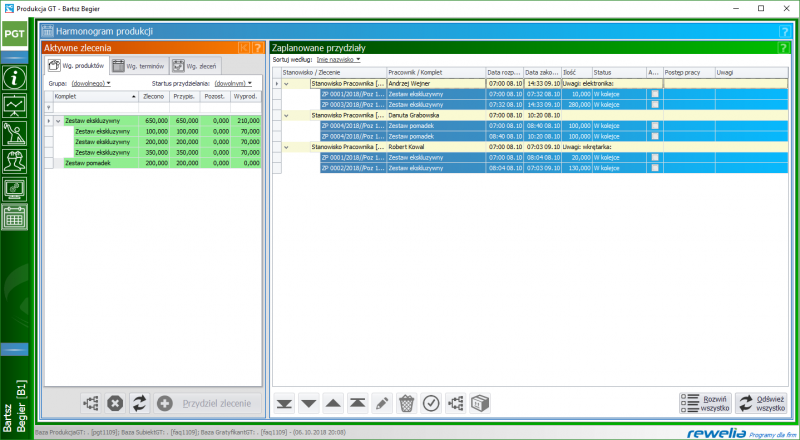The height and width of the screenshot is (440, 800).
Task: Move assignment to bottom with underlined down arrow
Action: [x=285, y=403]
